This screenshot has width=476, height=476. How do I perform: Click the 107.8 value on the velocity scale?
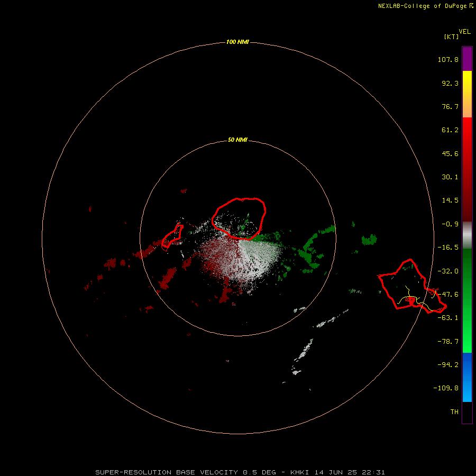tap(448, 59)
